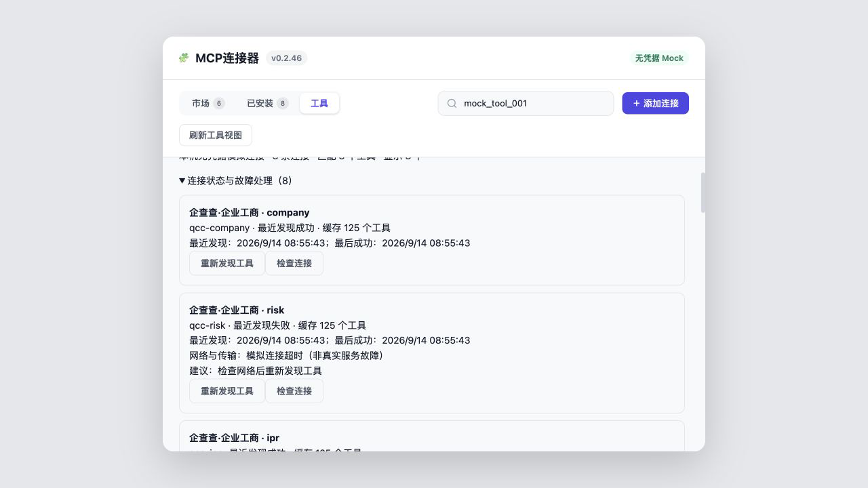Select the 工具 tab
The width and height of the screenshot is (868, 488).
[319, 104]
